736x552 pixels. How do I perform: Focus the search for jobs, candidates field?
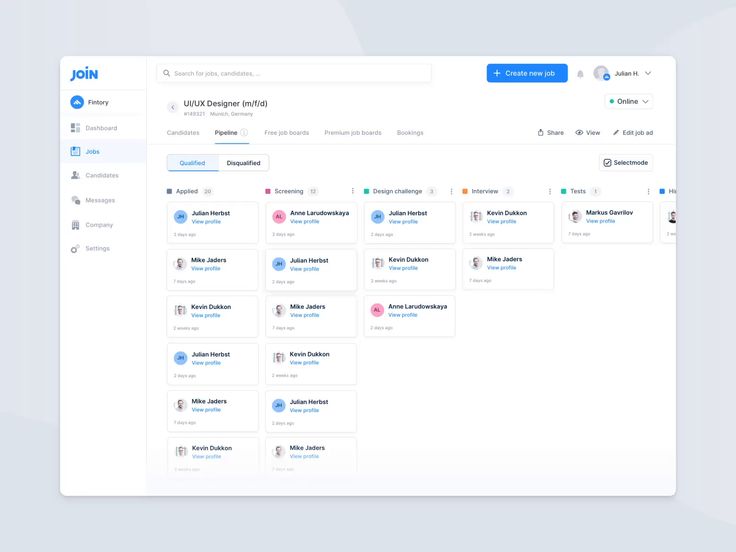(294, 73)
